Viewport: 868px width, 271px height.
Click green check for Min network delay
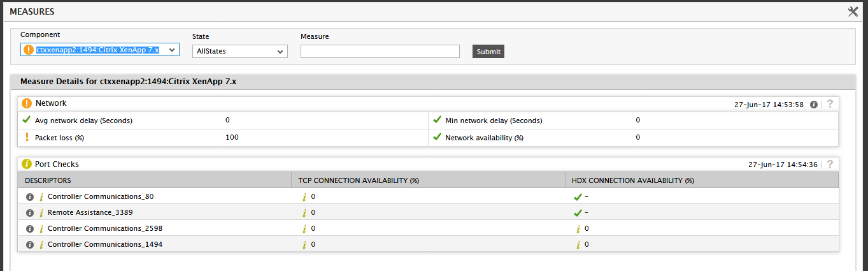pos(437,120)
